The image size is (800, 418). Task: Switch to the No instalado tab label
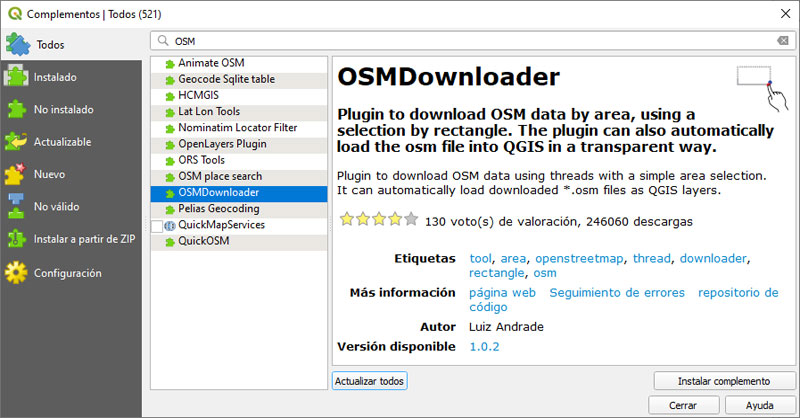click(64, 109)
